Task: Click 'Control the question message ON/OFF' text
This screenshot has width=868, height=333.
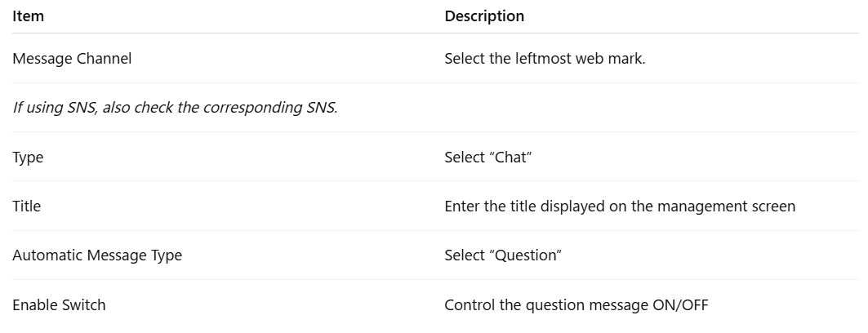Action: [x=576, y=304]
